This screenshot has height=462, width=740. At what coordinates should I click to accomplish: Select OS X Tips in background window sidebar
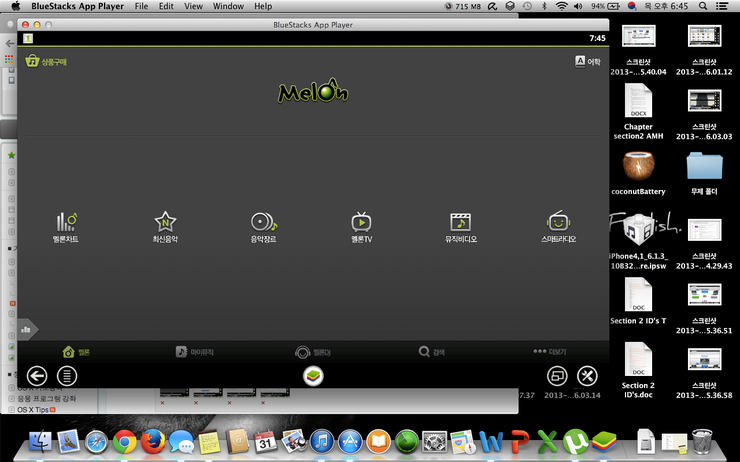pyautogui.click(x=33, y=410)
